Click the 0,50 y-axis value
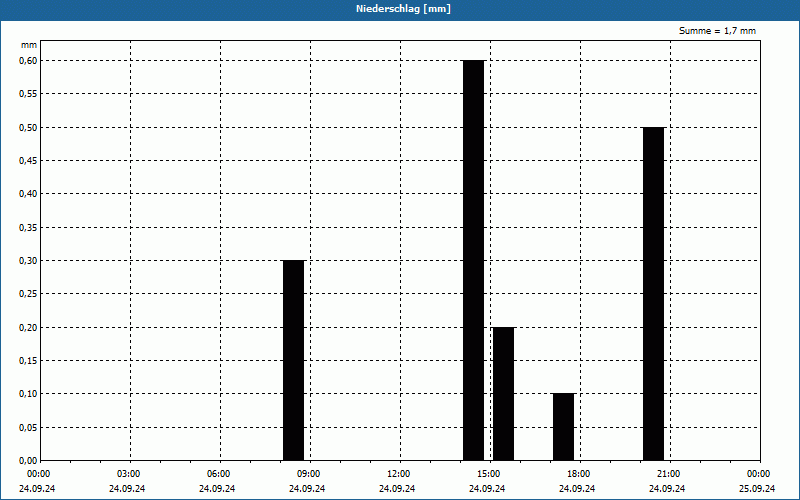800x500 pixels. pyautogui.click(x=28, y=128)
